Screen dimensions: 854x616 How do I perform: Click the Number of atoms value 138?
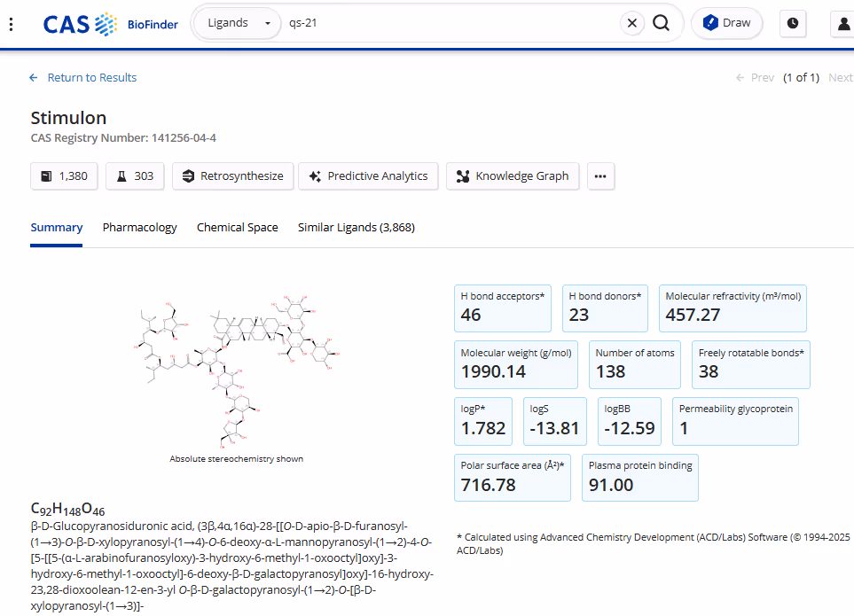[610, 371]
